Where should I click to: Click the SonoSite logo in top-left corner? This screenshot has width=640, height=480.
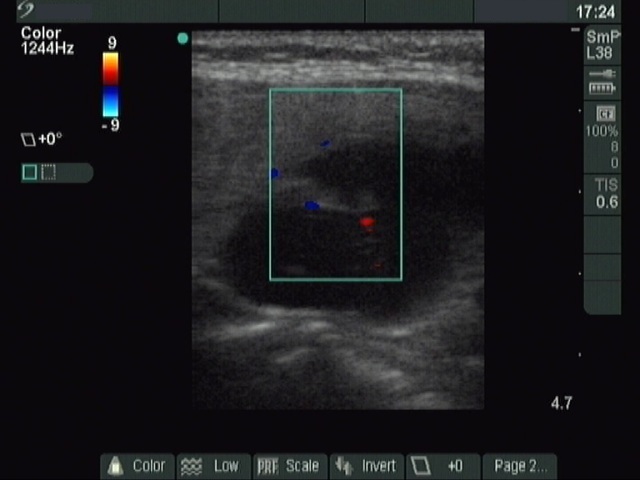25,11
